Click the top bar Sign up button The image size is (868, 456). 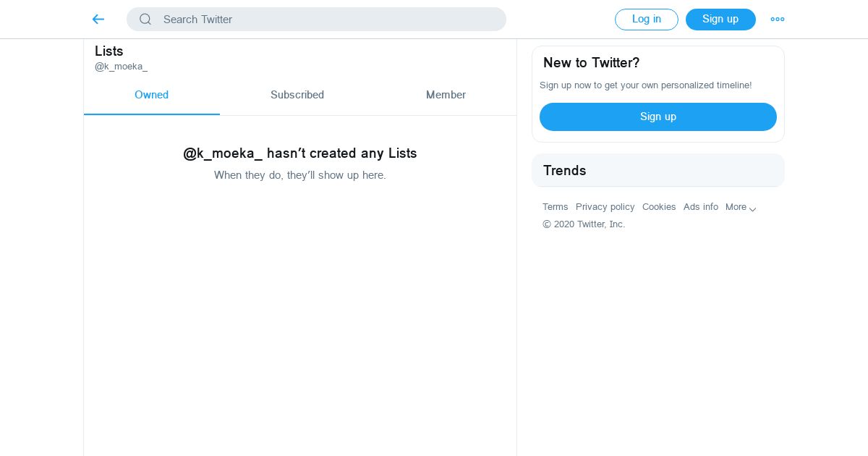point(720,20)
